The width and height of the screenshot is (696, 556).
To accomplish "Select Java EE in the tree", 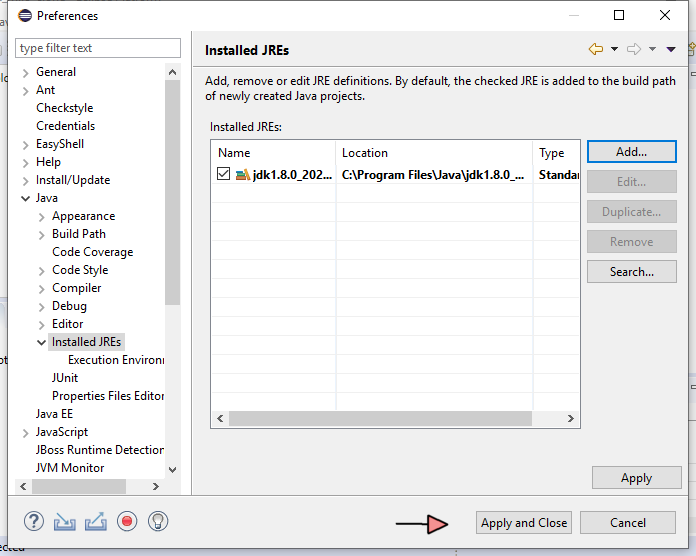I will (54, 414).
